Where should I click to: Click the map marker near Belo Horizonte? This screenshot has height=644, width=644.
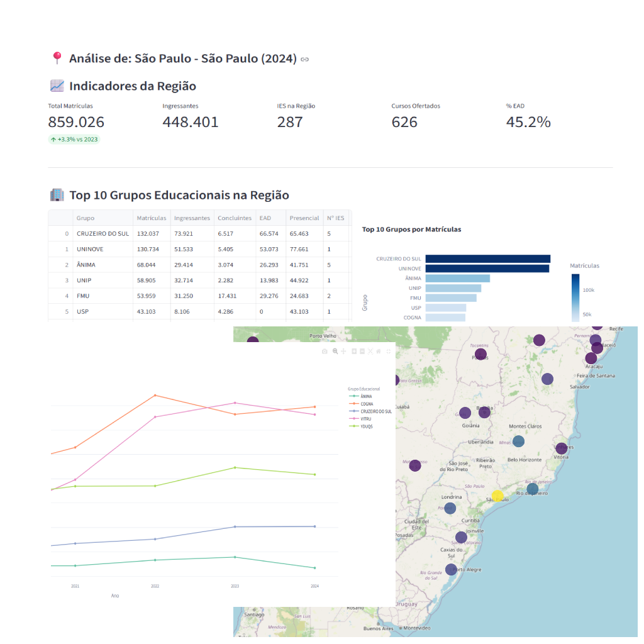[518, 441]
